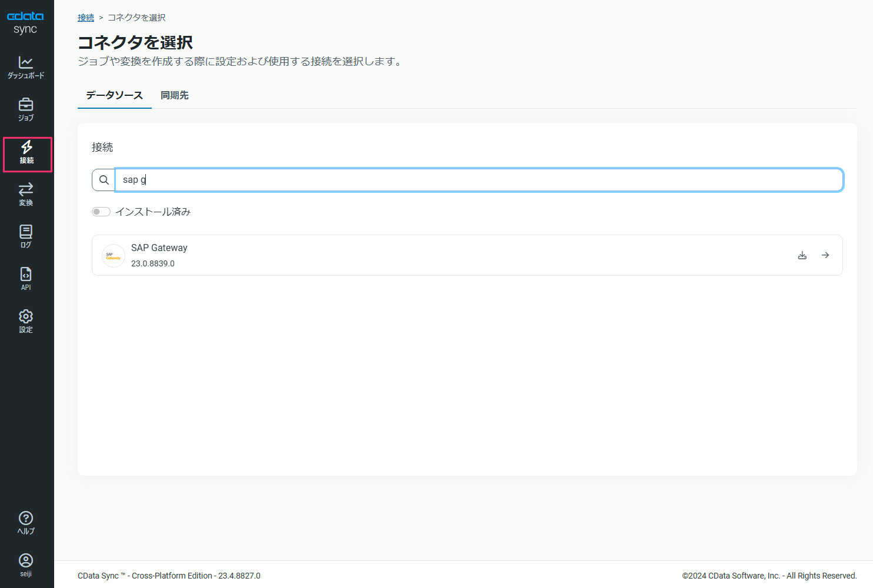Follow the 接続 breadcrumb link
The height and width of the screenshot is (588, 873).
pos(86,18)
